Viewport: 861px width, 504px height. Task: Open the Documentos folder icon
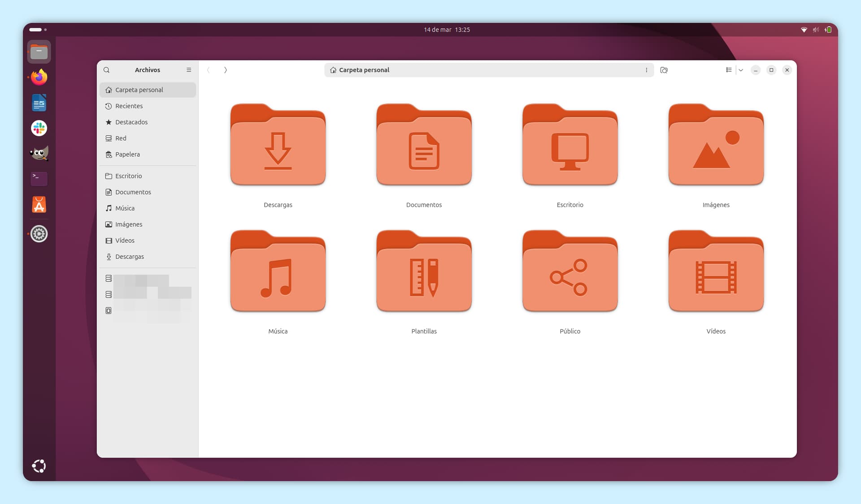click(x=424, y=144)
